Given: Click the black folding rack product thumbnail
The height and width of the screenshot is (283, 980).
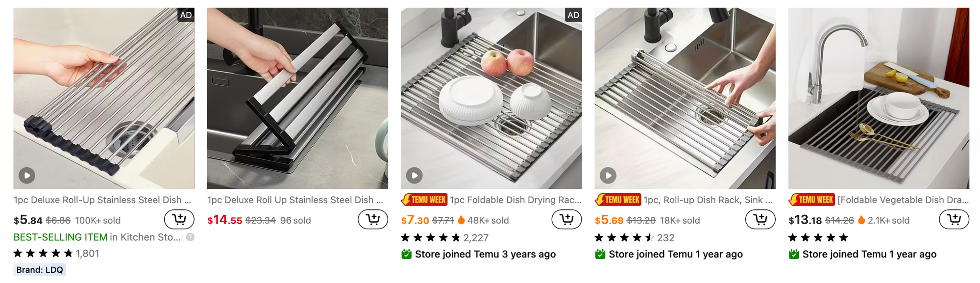Looking at the screenshot, I should 297,98.
